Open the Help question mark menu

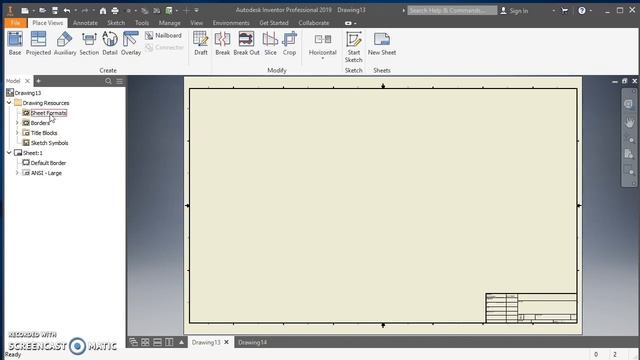tap(582, 11)
